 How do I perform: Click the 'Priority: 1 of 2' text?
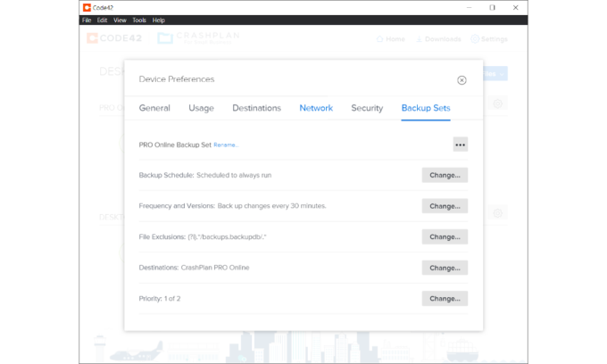coord(160,299)
